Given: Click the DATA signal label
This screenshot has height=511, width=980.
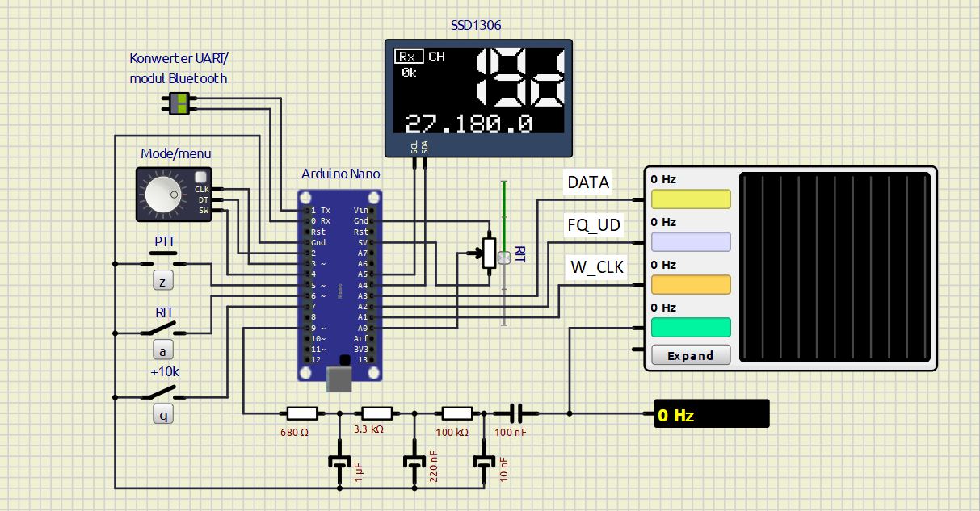Looking at the screenshot, I should point(588,182).
